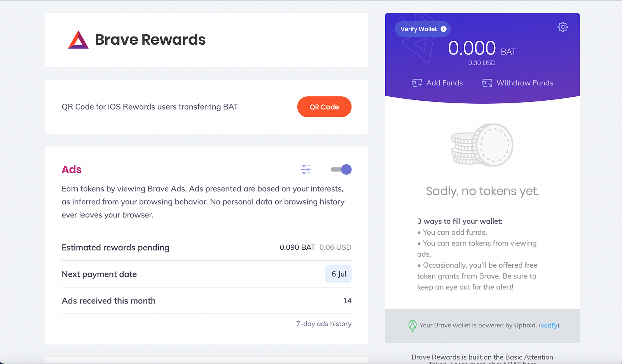Image resolution: width=622 pixels, height=364 pixels.
Task: Open Ads settings sliders icon
Action: coord(306,169)
